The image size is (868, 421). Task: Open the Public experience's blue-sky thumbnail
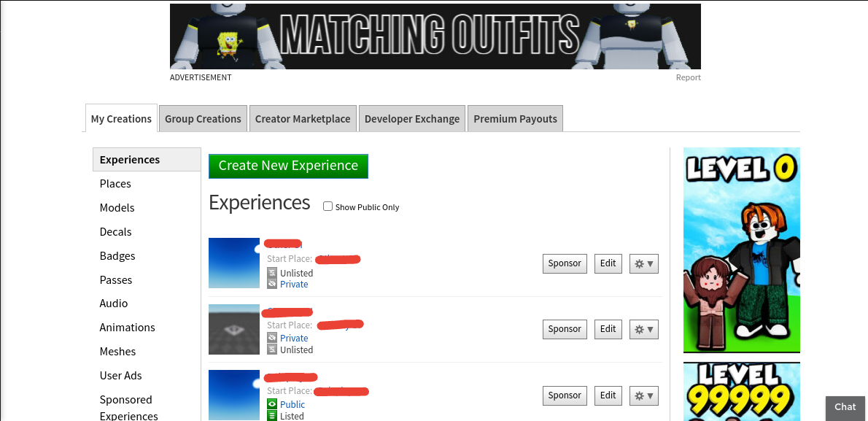234,395
